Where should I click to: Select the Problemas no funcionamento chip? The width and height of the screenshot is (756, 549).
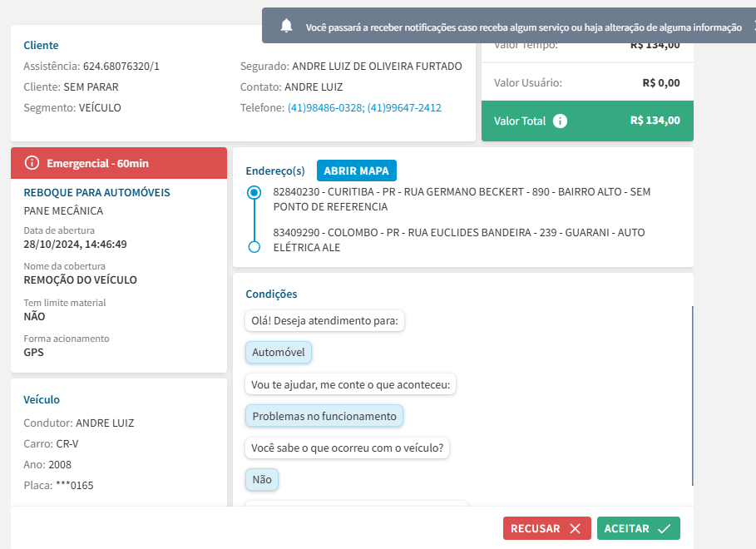point(324,416)
